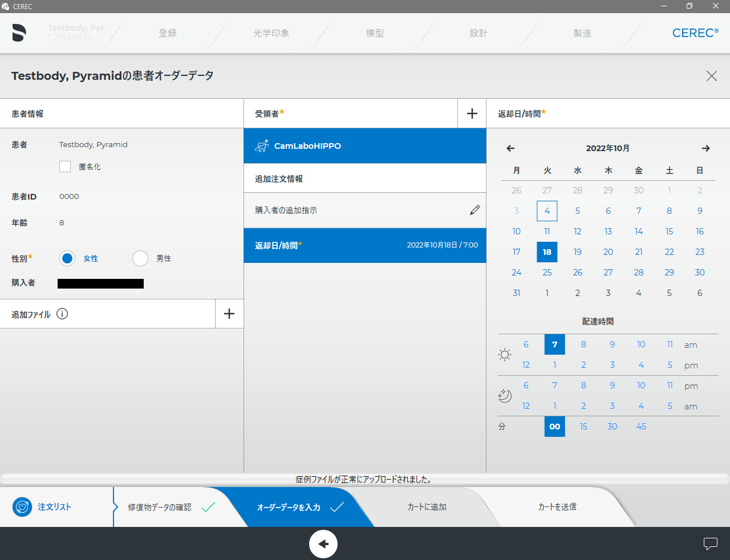Enable the 匿名化 anonymize checkbox
Image resolution: width=730 pixels, height=560 pixels.
click(x=65, y=167)
